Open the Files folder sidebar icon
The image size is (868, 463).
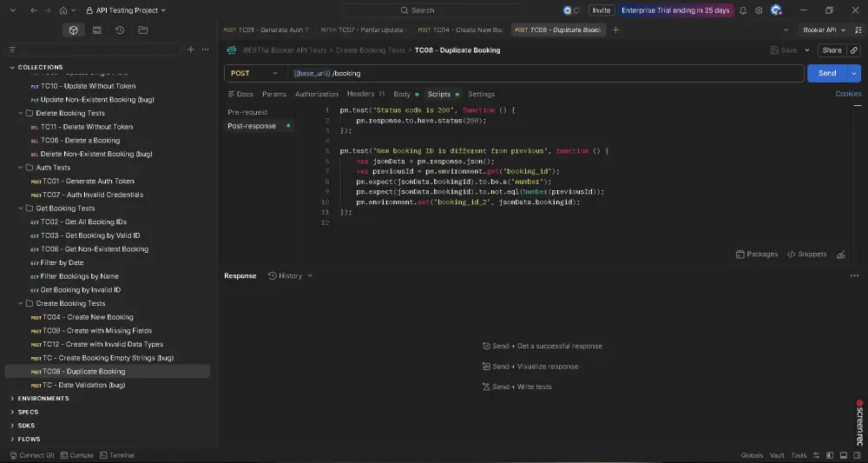(143, 30)
